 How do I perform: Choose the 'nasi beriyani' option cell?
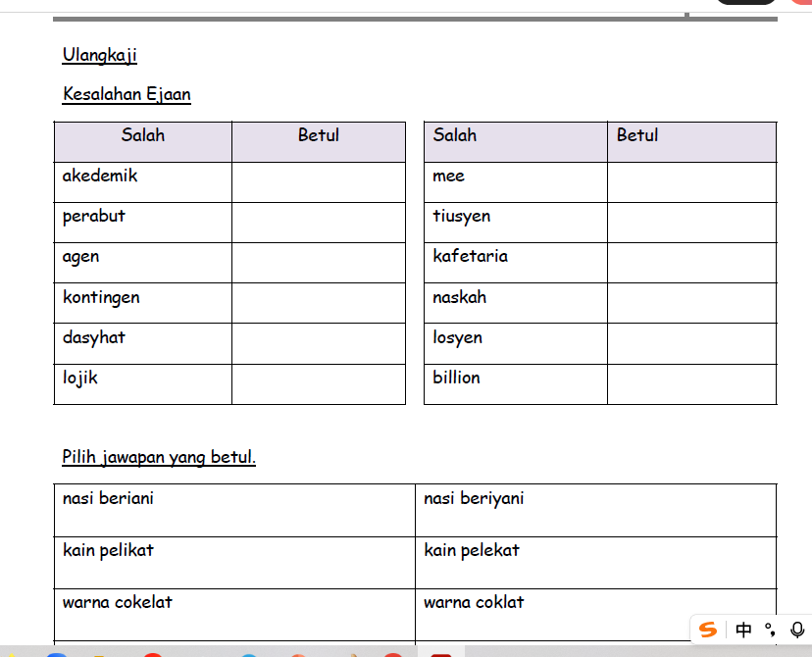tap(595, 509)
